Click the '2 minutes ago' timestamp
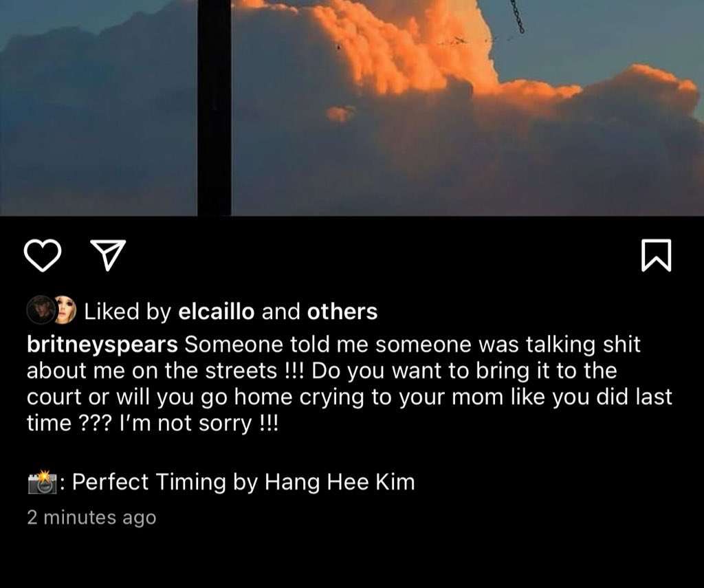This screenshot has height=588, width=704. (91, 517)
